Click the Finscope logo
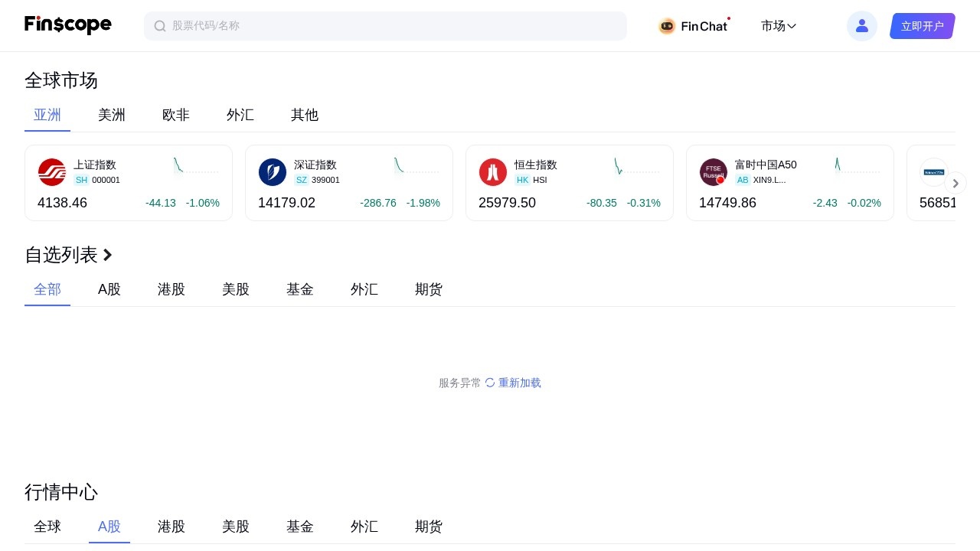 click(67, 24)
